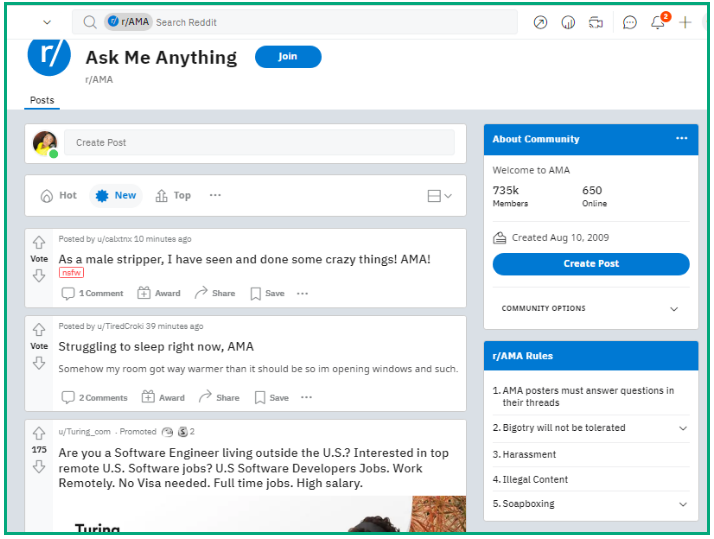
Task: Open the Reddit Talk icon in header
Action: click(x=596, y=22)
